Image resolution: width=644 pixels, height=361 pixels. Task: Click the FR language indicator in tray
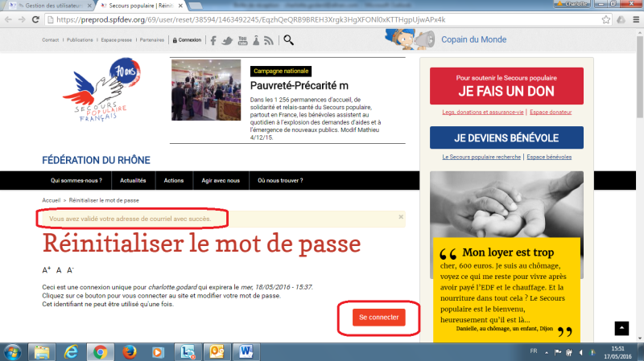[x=533, y=351]
